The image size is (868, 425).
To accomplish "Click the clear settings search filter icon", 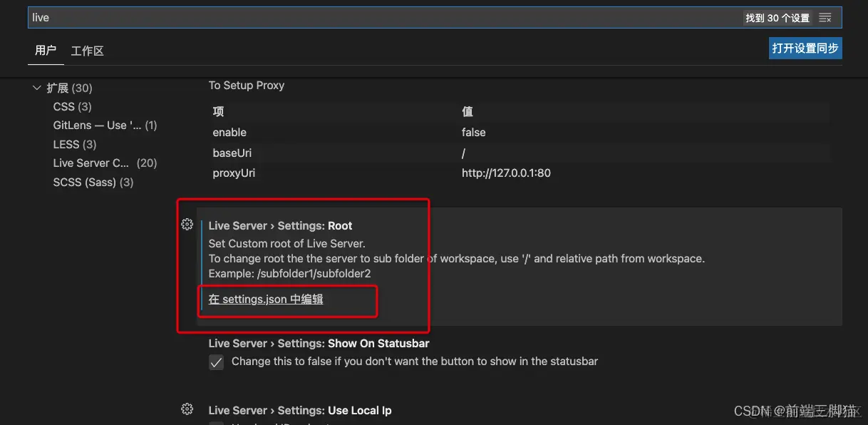I will pyautogui.click(x=825, y=18).
